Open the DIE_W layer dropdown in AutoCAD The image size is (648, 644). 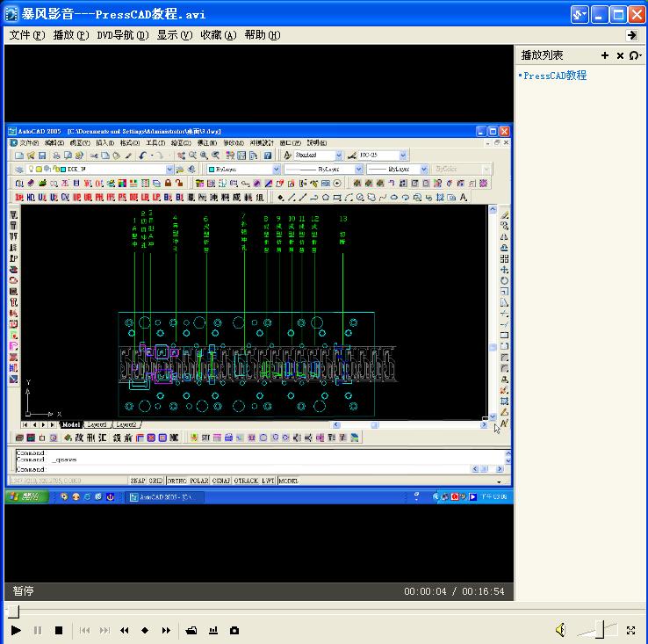tap(169, 170)
